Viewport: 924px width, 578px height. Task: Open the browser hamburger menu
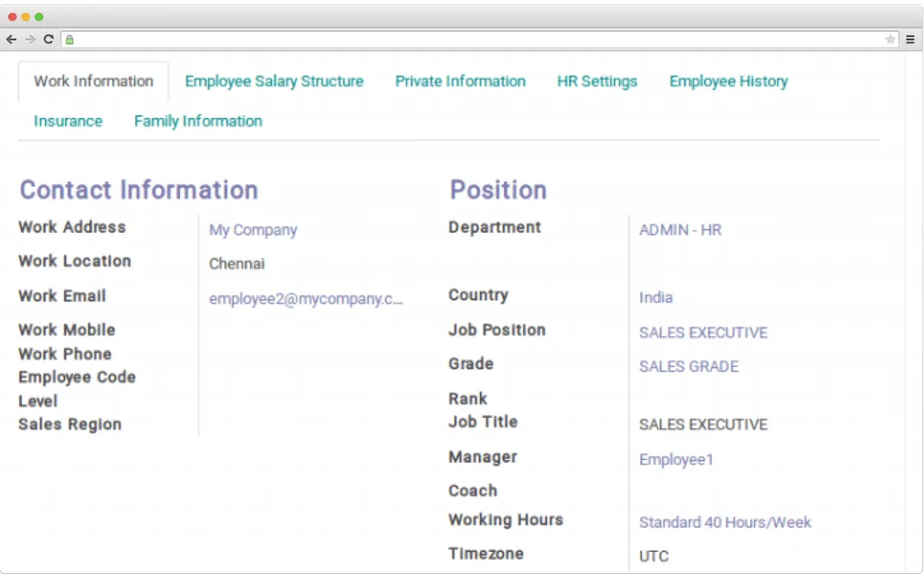tap(910, 39)
